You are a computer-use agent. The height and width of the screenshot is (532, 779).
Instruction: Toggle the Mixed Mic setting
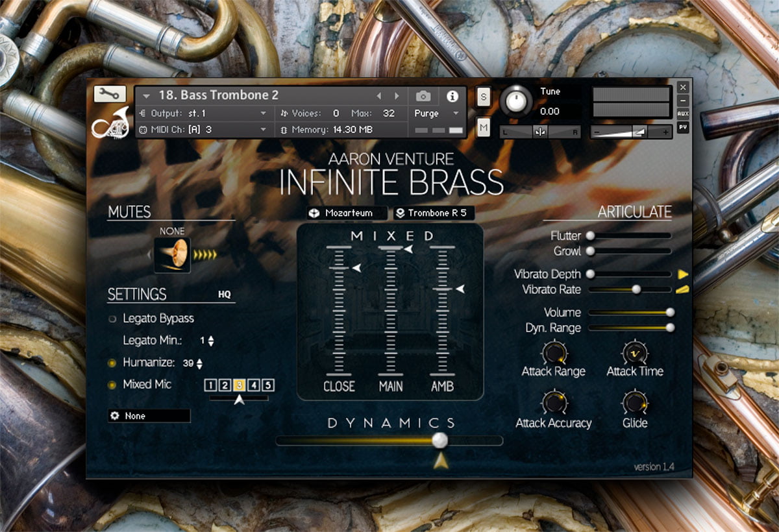pyautogui.click(x=112, y=385)
